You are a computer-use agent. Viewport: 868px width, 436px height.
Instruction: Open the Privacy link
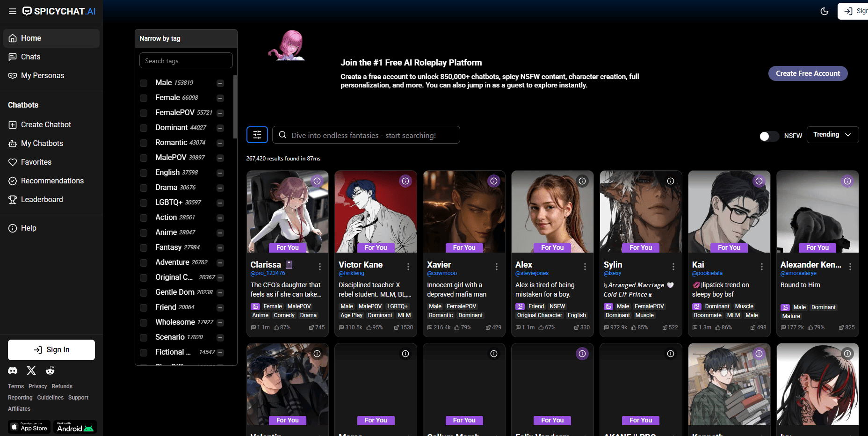pyautogui.click(x=38, y=386)
